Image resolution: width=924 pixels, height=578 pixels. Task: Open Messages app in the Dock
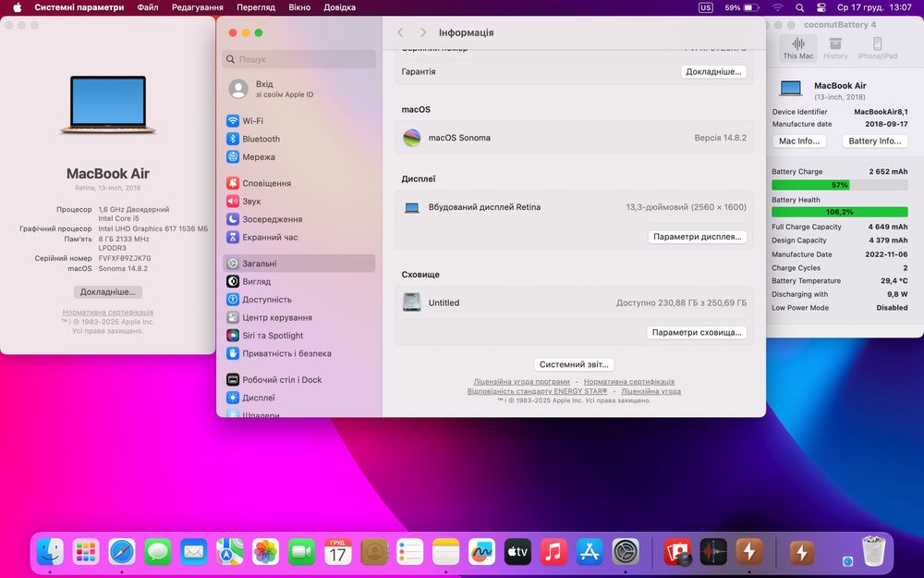click(x=158, y=553)
